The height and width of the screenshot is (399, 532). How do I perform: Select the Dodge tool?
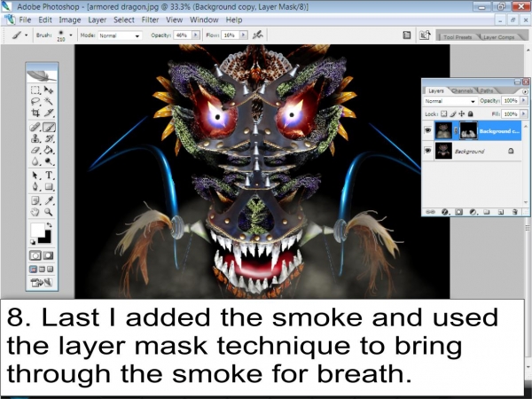[x=49, y=161]
